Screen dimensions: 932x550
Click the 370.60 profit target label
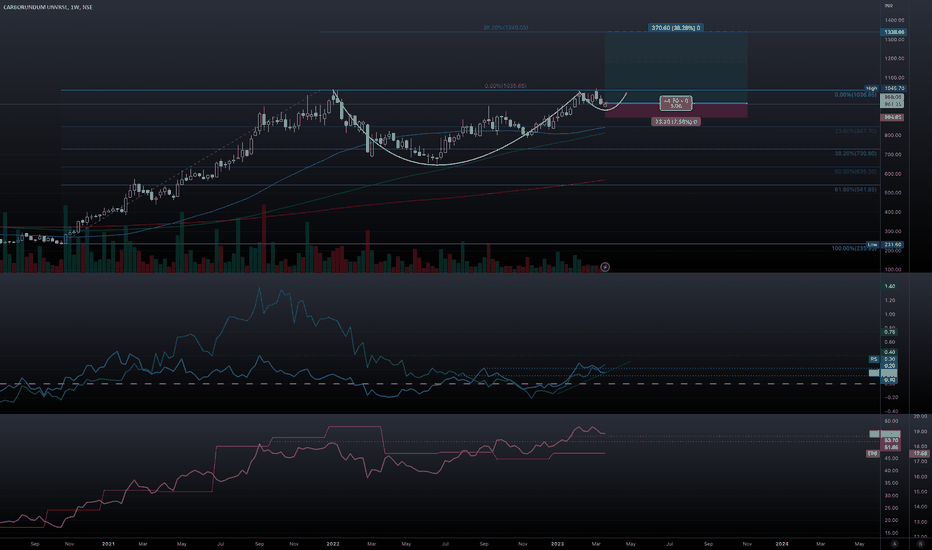(676, 27)
